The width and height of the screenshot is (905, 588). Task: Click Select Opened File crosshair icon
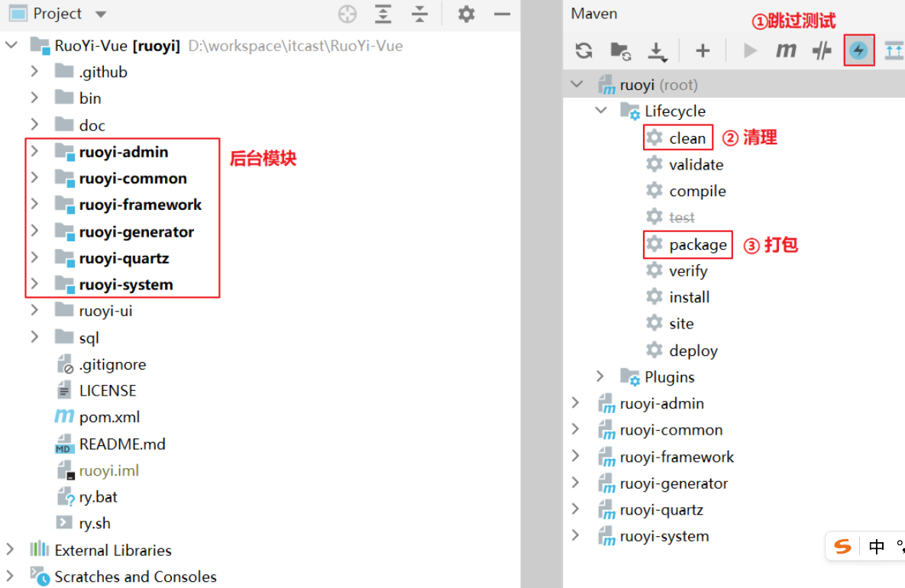(347, 14)
